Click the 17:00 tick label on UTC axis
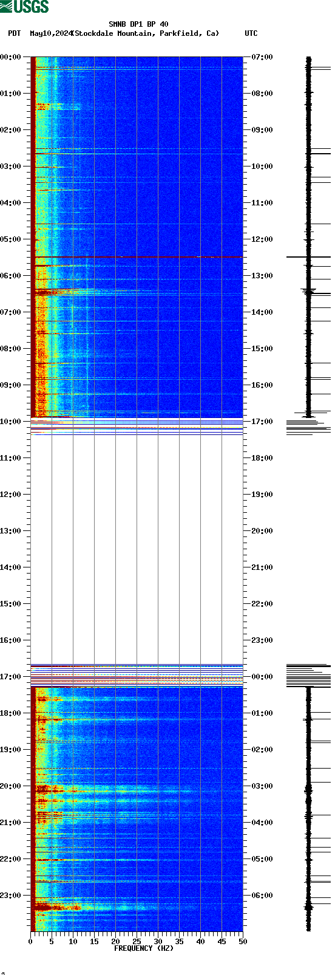335x980 pixels. (x=262, y=422)
